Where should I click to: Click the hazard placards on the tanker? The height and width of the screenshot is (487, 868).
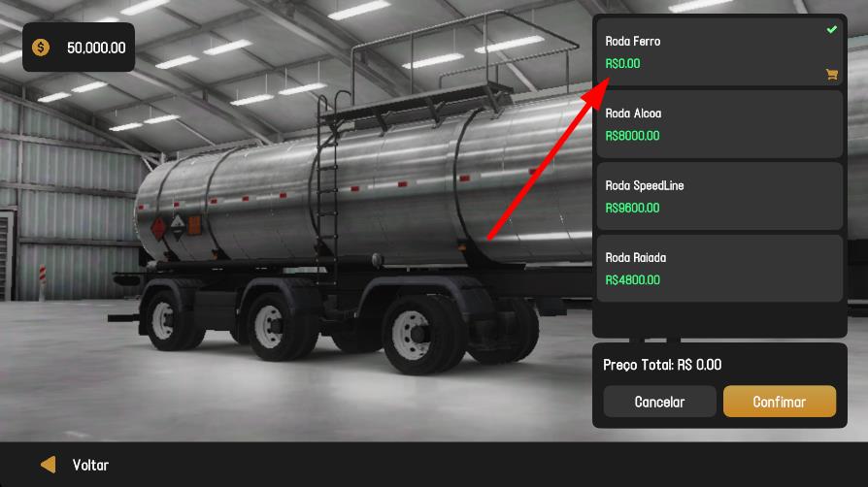click(176, 226)
